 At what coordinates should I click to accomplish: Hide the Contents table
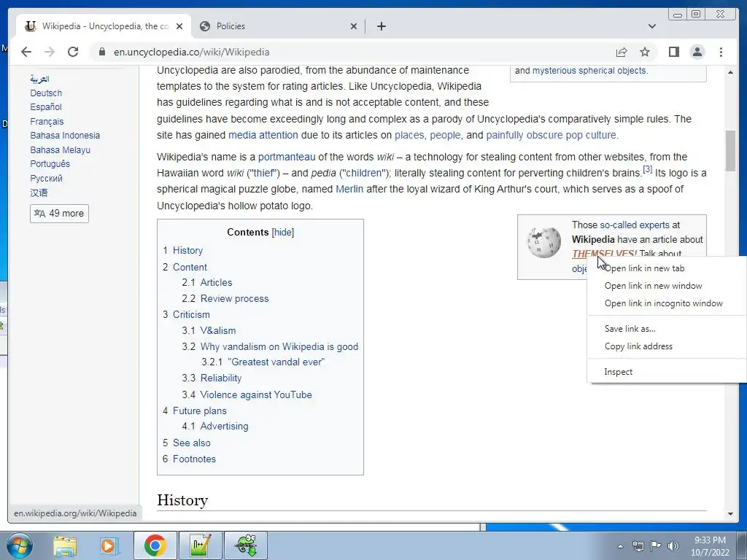click(x=283, y=233)
